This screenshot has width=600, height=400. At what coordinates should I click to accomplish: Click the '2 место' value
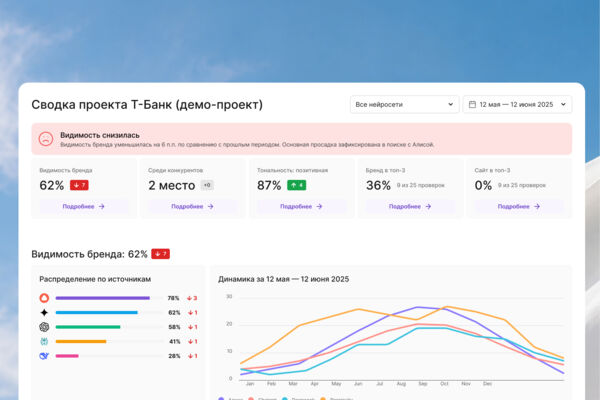point(172,185)
